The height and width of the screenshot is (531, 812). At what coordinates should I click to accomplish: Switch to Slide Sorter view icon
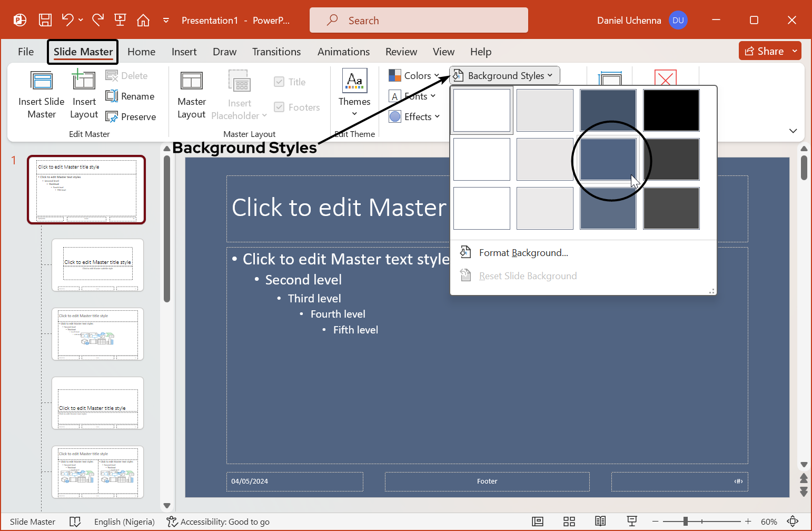click(569, 522)
